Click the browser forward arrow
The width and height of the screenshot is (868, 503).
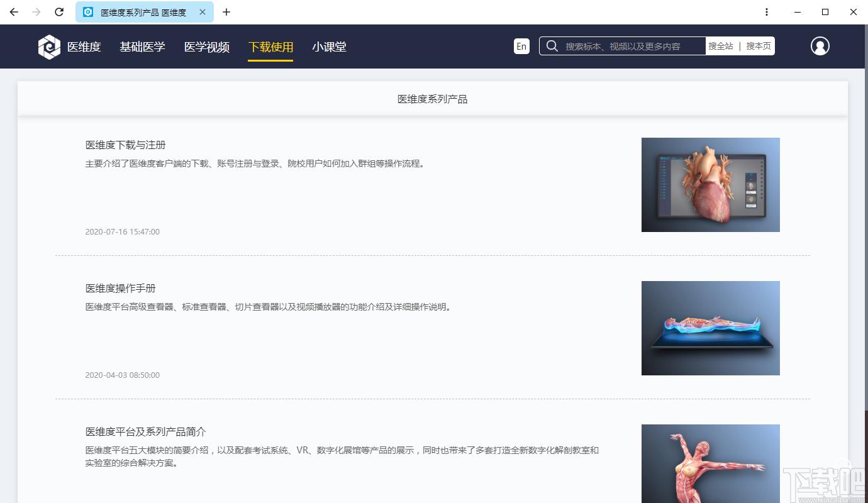click(x=36, y=12)
